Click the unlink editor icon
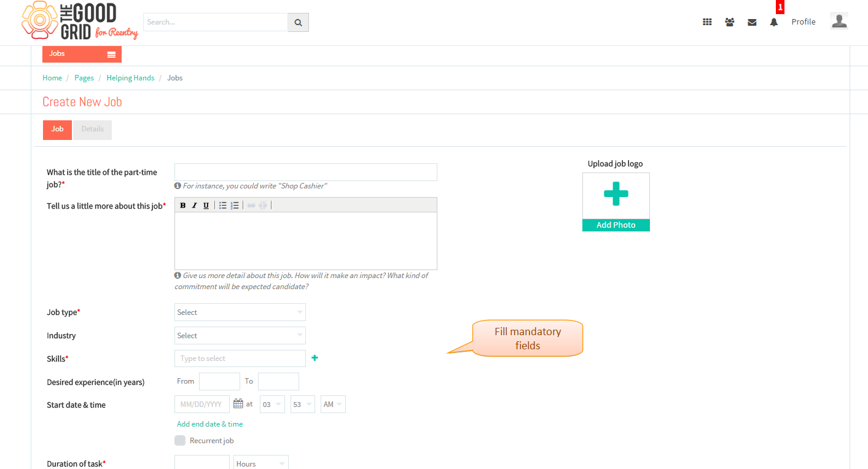 (x=263, y=205)
